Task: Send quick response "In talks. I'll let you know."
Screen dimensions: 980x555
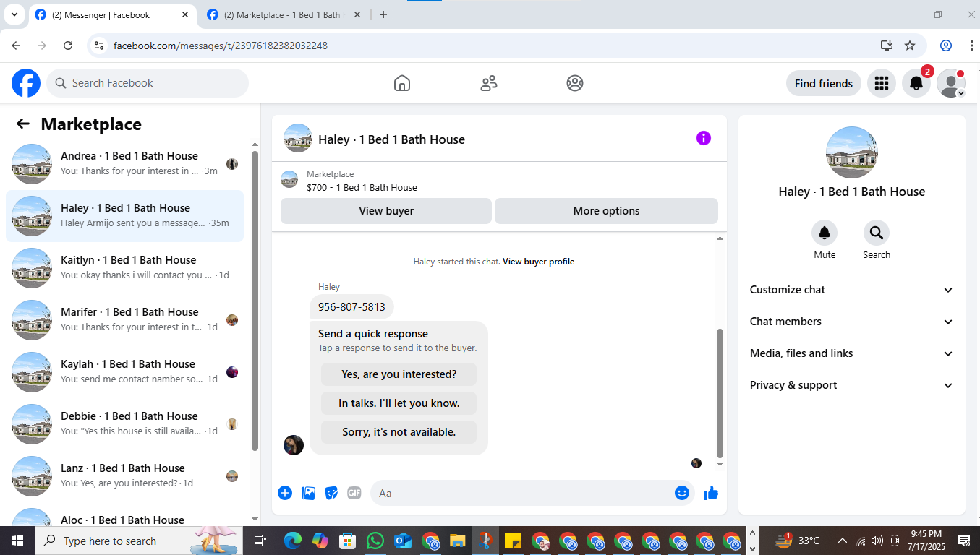Action: [x=399, y=403]
